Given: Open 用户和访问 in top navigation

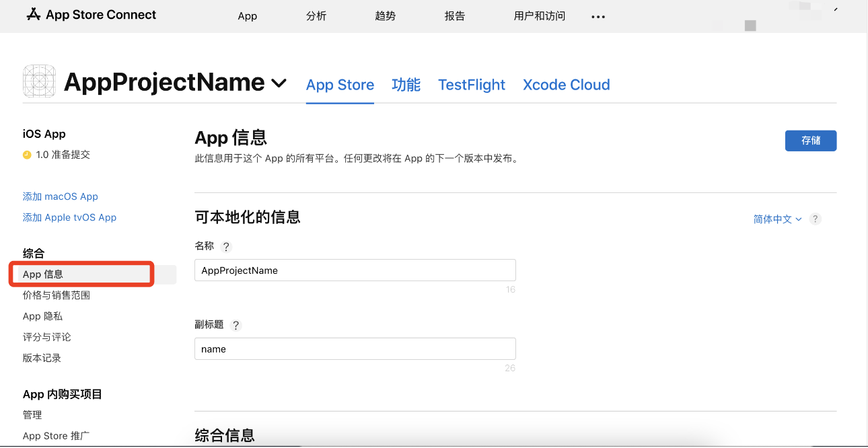Looking at the screenshot, I should pos(540,16).
